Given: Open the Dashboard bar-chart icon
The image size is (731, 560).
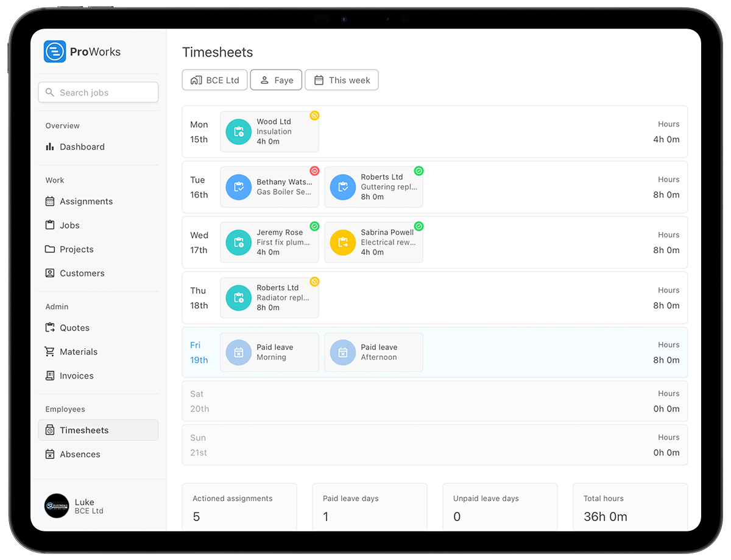Looking at the screenshot, I should [x=49, y=147].
